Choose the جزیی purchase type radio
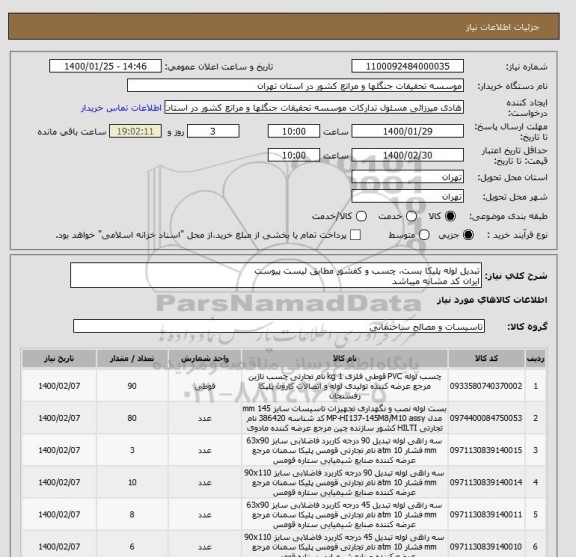The height and width of the screenshot is (557, 576). pyautogui.click(x=468, y=235)
